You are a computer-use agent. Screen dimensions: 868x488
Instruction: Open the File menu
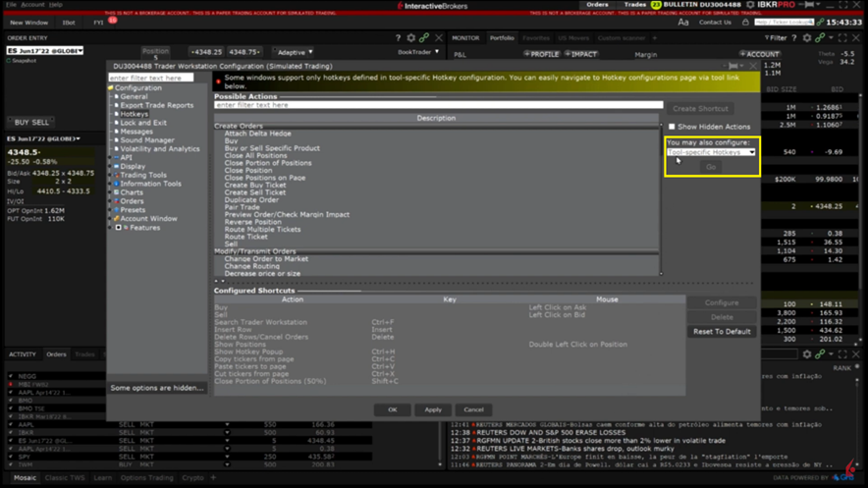tap(11, 5)
